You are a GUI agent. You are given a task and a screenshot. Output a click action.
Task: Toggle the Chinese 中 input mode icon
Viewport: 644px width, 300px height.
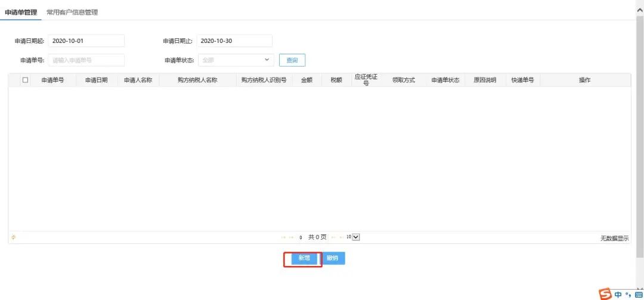(x=618, y=295)
